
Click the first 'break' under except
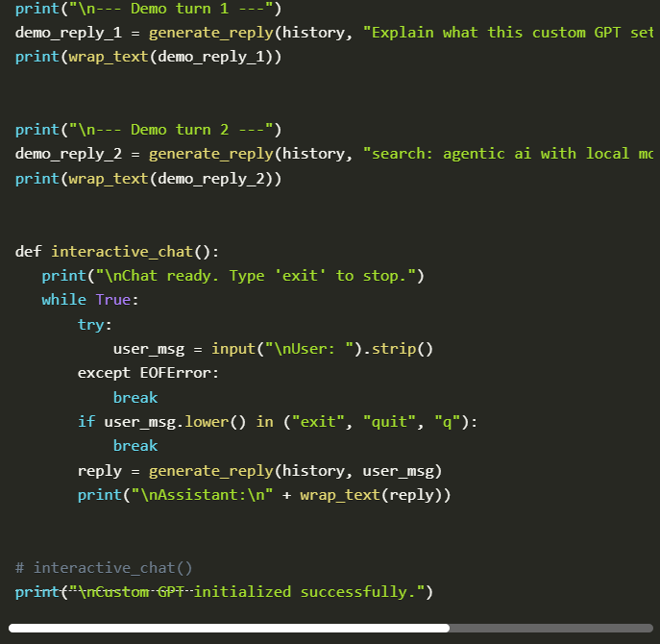[135, 397]
